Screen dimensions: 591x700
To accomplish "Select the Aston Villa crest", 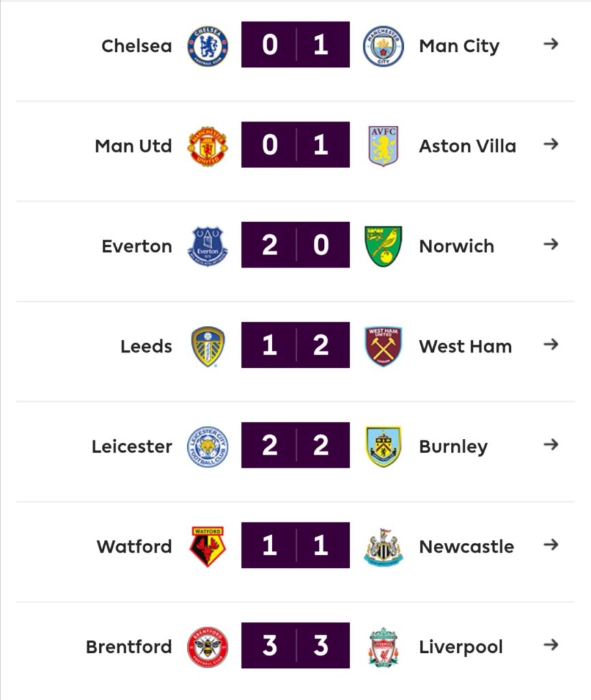I will pos(383,146).
